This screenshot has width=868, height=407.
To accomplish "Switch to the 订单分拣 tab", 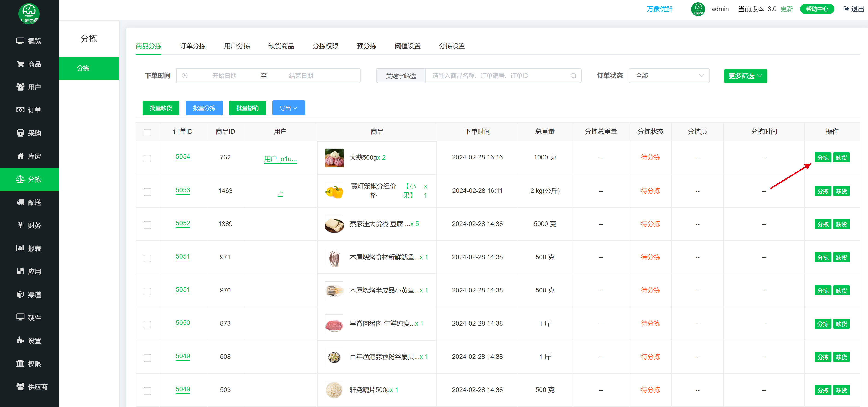I will 192,46.
